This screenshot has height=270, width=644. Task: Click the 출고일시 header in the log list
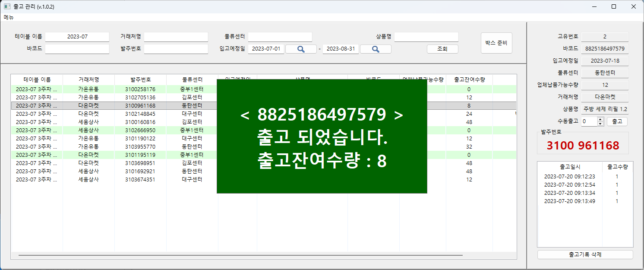[x=570, y=166]
